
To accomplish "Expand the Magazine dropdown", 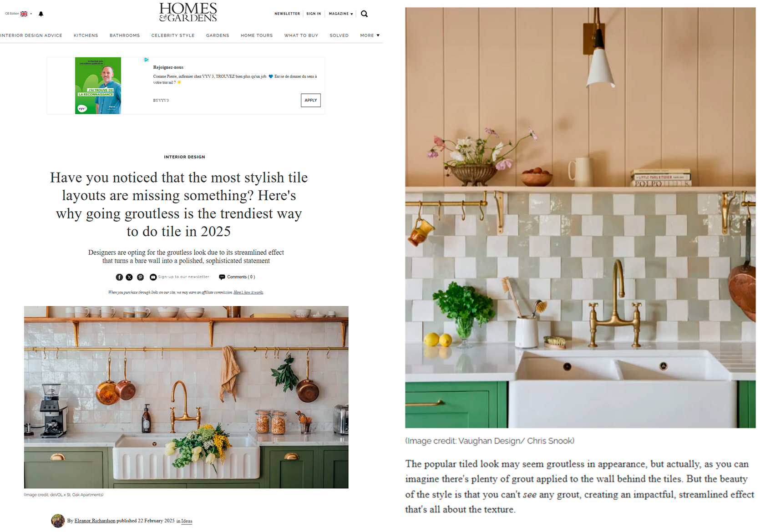I will [341, 14].
